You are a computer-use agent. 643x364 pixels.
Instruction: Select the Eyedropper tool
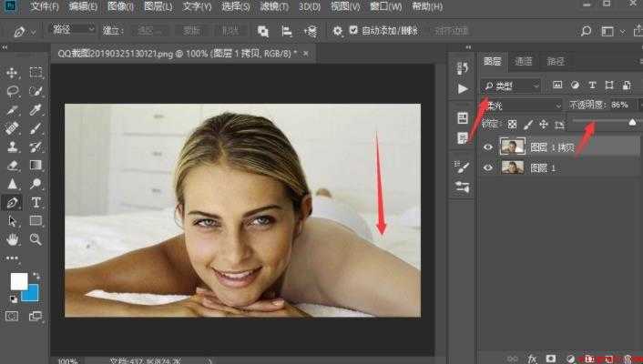(36, 110)
